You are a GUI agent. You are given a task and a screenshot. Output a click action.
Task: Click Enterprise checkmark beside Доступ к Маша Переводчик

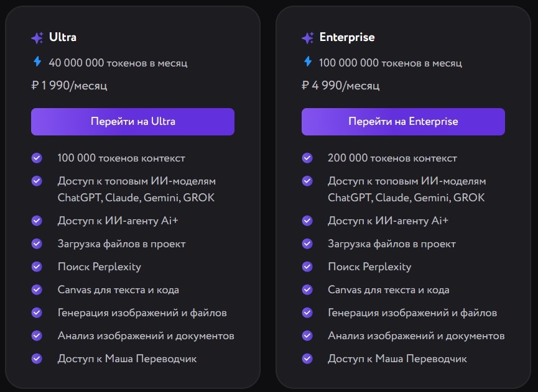(x=307, y=358)
